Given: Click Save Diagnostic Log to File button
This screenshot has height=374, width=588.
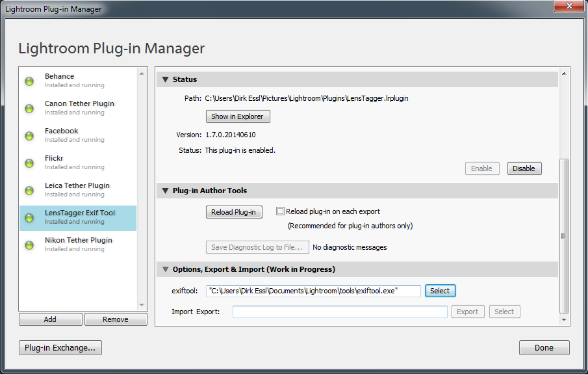Looking at the screenshot, I should pos(257,247).
